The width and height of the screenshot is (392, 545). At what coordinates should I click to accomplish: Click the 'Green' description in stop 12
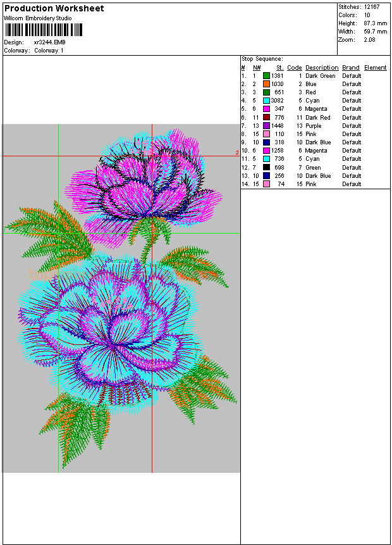tap(313, 168)
